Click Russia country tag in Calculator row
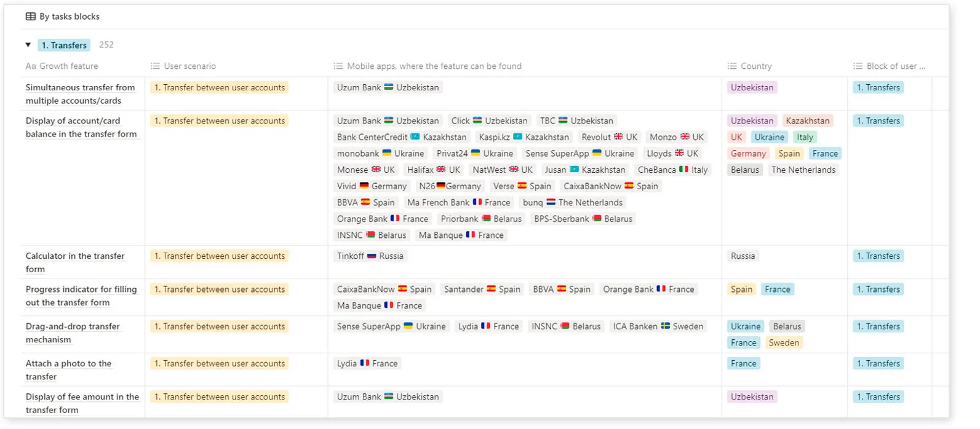 coord(743,256)
